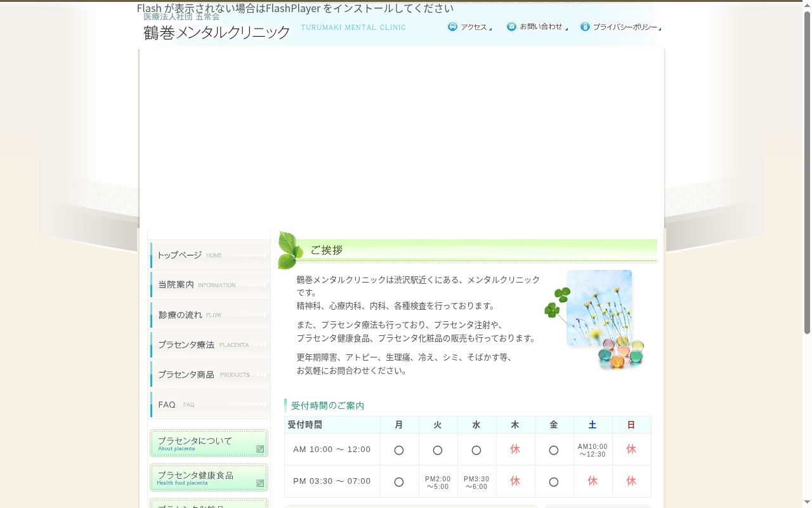812x508 pixels.
Task: Click the AM 10:00 ～ 12:00 row label
Action: point(332,450)
